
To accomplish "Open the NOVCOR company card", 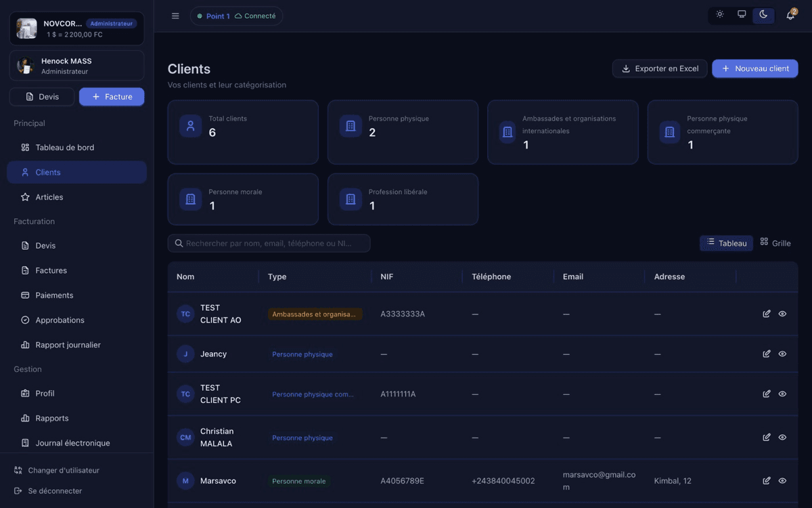I will 76,28.
